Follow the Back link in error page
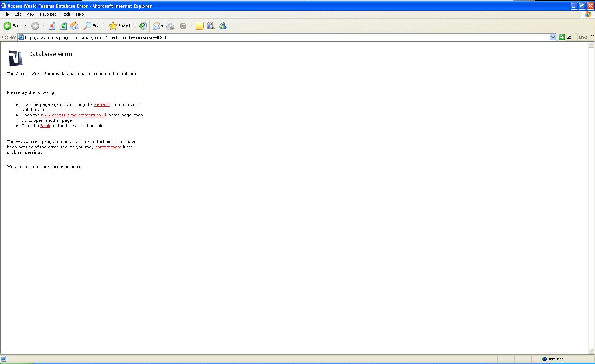595x364 pixels. (x=45, y=126)
